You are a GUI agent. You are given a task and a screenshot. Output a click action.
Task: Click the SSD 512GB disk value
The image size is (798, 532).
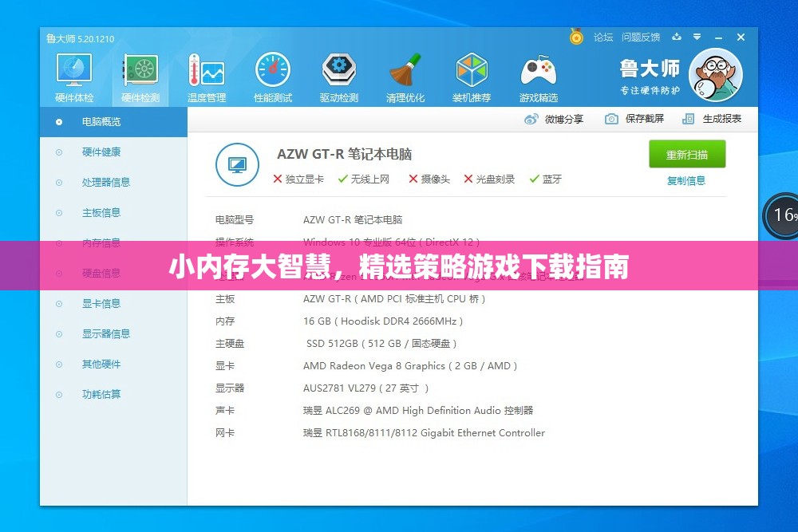tap(381, 344)
